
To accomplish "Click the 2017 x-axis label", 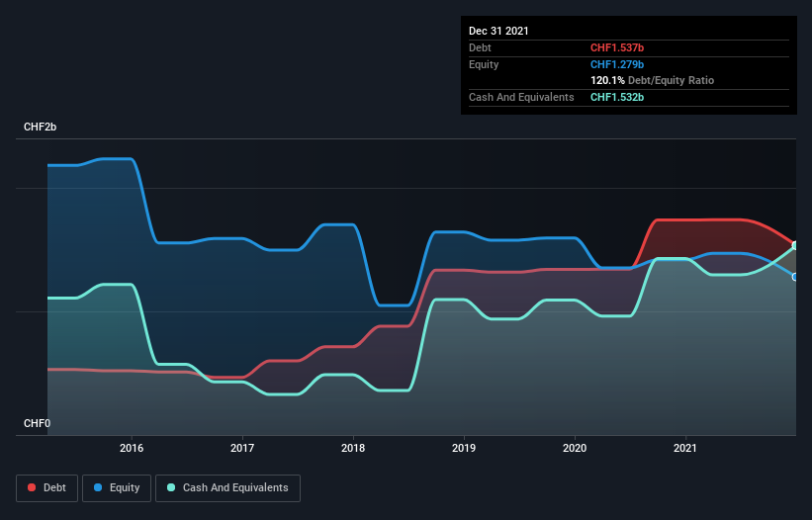I will pyautogui.click(x=242, y=448).
